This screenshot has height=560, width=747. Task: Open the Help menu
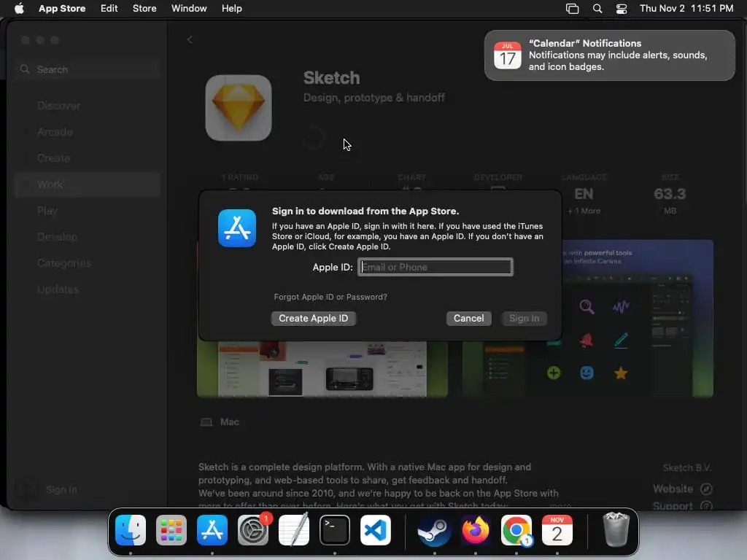click(231, 9)
